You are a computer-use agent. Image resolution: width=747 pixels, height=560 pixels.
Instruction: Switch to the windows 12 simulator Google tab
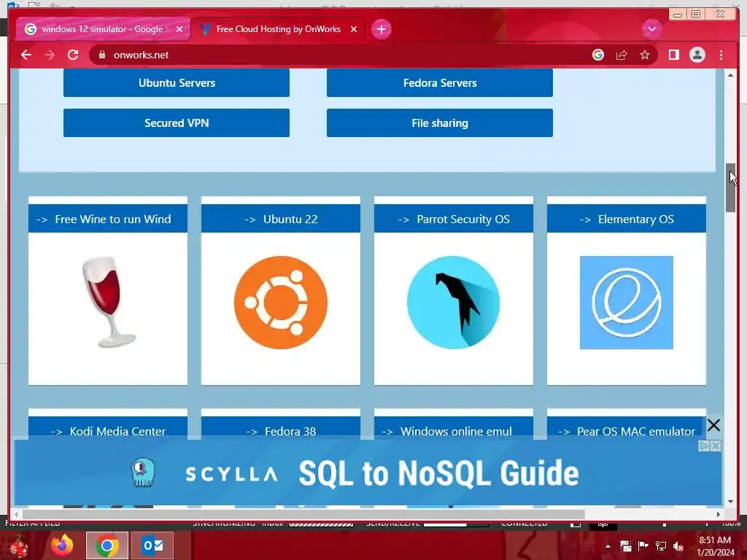[x=102, y=29]
